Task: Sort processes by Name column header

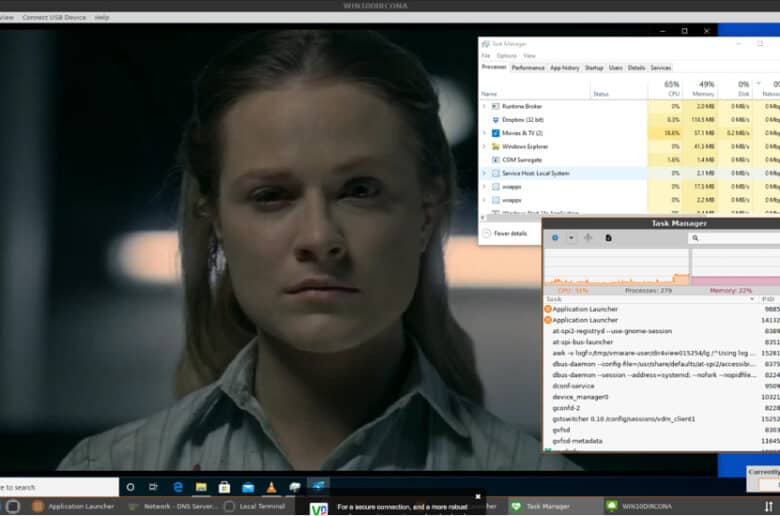Action: (x=535, y=94)
